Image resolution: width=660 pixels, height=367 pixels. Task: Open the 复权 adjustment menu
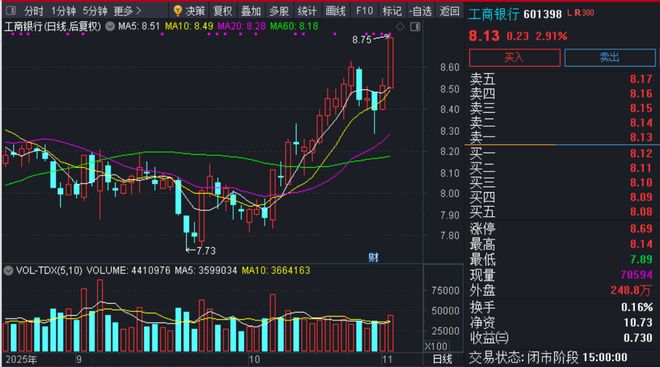click(x=223, y=11)
